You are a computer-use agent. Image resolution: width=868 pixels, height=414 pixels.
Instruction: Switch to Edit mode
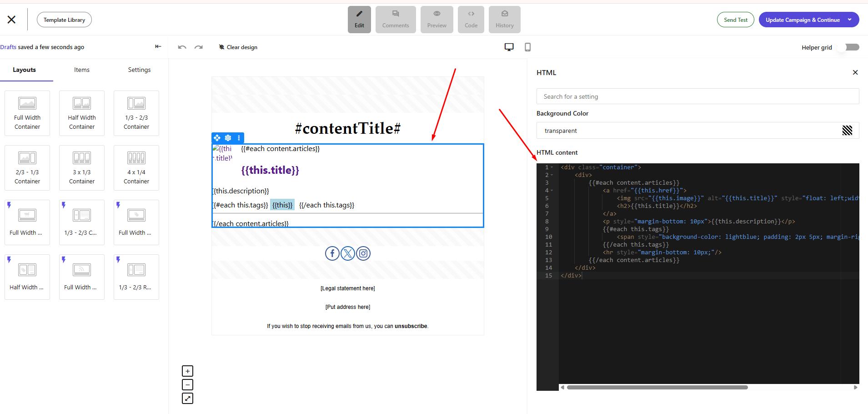[x=359, y=20]
